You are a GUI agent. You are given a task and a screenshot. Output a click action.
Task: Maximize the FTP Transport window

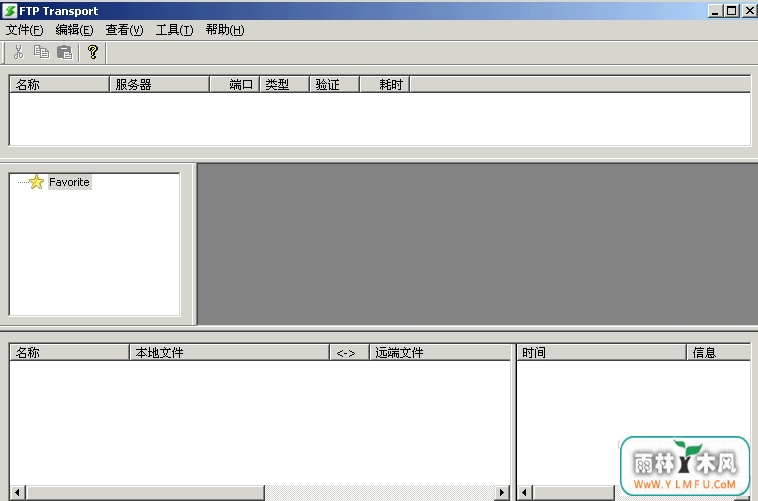click(x=731, y=10)
